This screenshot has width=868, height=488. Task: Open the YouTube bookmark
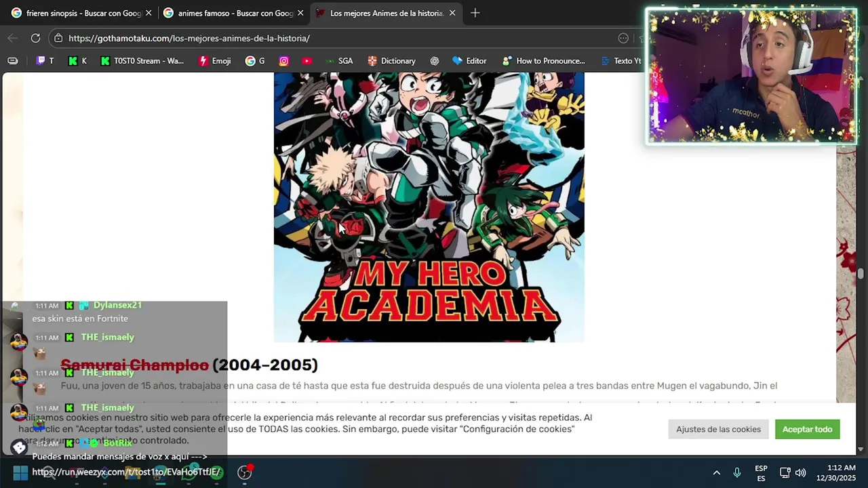click(x=307, y=60)
